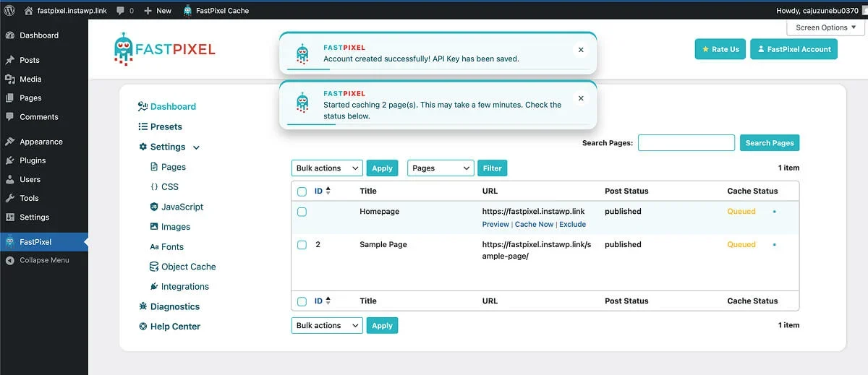Open Plugins in the sidebar
The height and width of the screenshot is (375, 868).
(33, 160)
